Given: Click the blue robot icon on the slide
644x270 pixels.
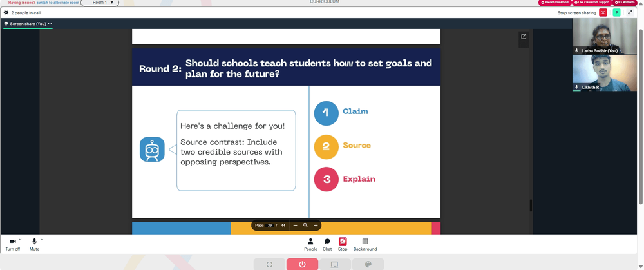Looking at the screenshot, I should point(152,149).
